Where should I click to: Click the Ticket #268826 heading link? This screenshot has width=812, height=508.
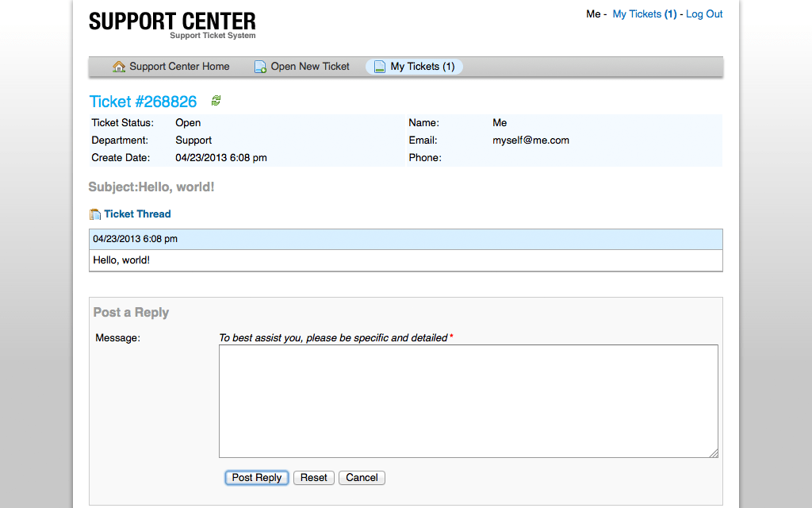(144, 102)
